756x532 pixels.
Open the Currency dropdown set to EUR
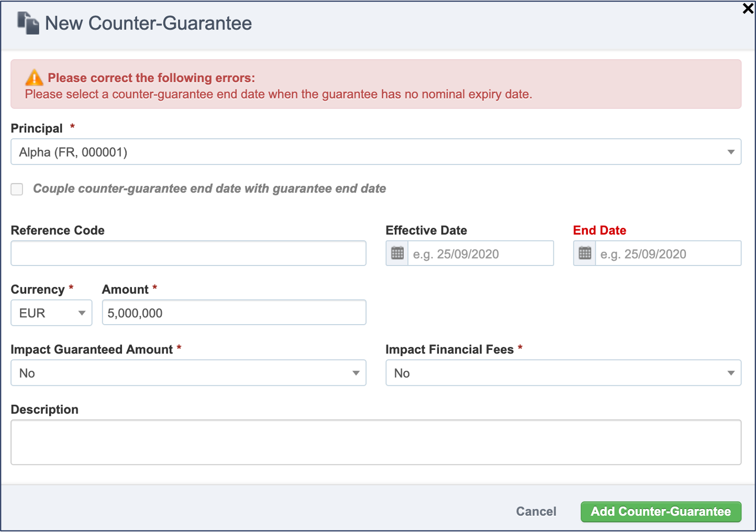(51, 313)
